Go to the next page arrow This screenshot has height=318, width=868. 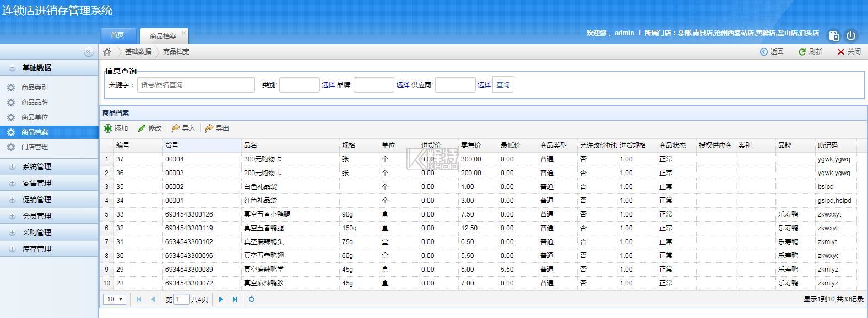pos(221,299)
